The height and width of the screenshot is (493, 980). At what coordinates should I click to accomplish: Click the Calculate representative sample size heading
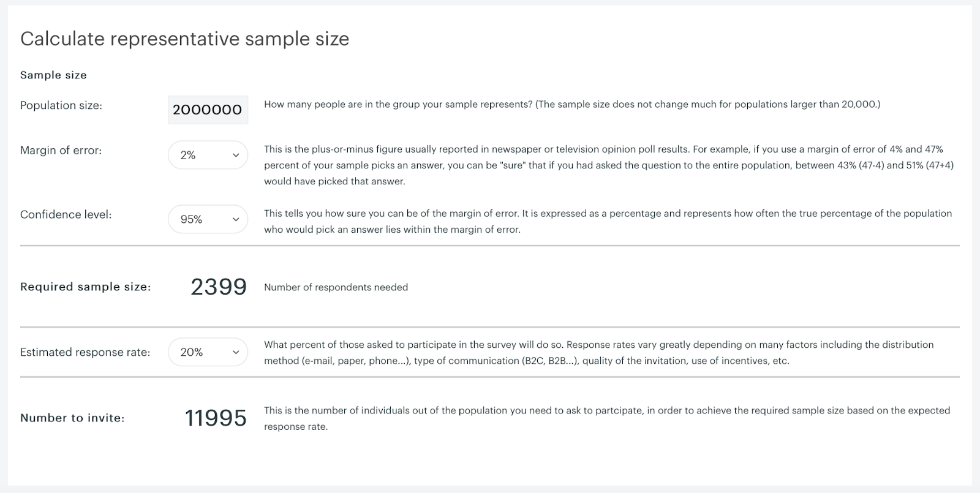[x=185, y=39]
